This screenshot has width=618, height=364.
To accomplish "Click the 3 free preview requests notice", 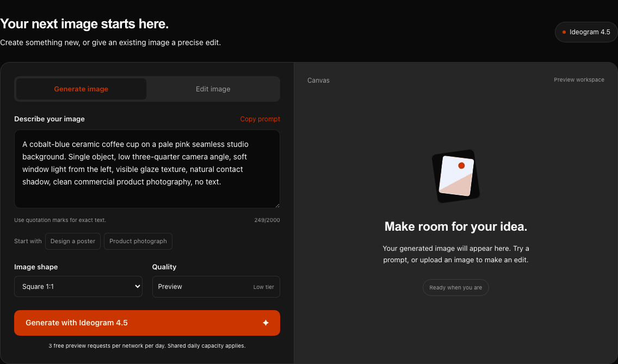I will pyautogui.click(x=147, y=346).
